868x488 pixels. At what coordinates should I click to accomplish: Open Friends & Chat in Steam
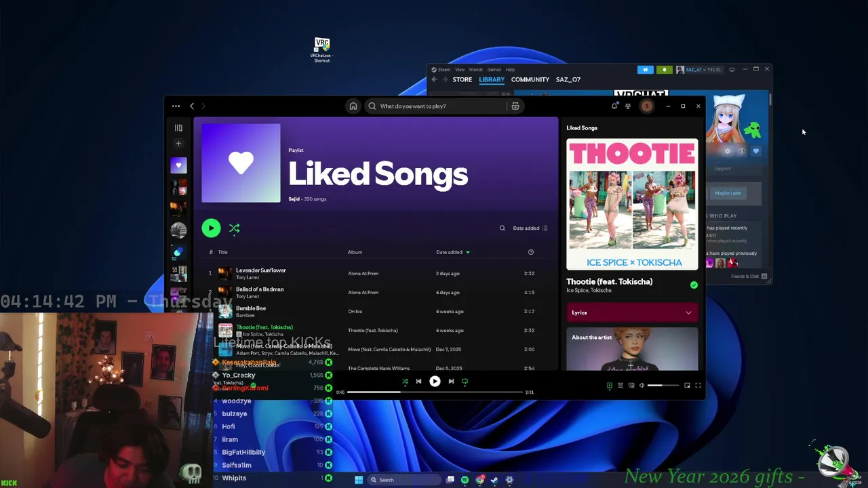pyautogui.click(x=749, y=277)
